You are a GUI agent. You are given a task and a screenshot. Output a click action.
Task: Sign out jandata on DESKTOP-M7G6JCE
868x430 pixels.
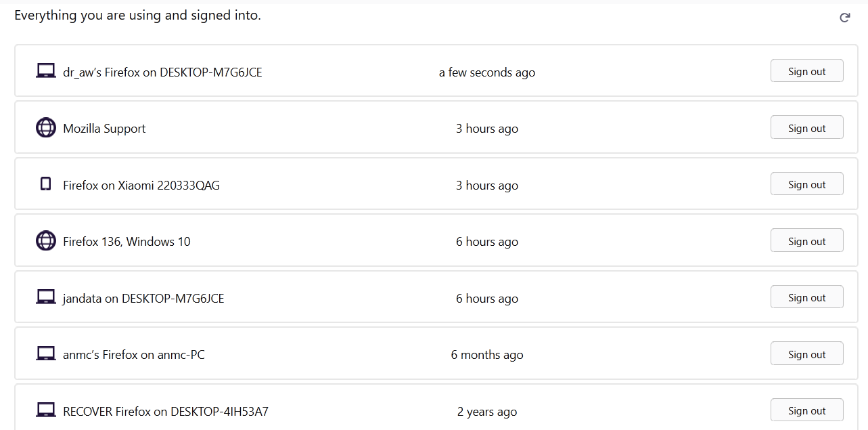(806, 297)
